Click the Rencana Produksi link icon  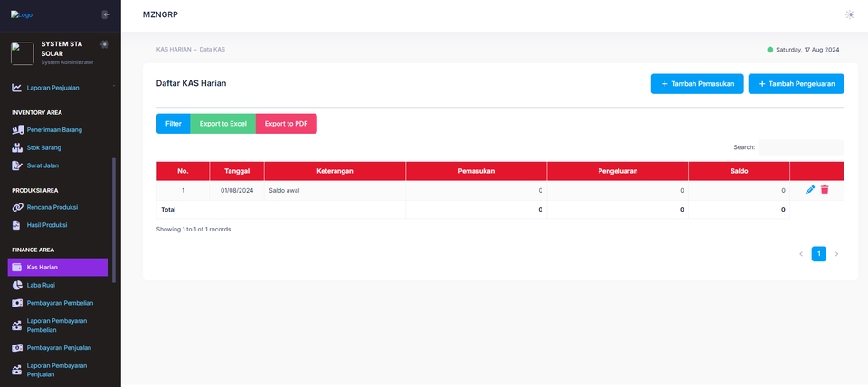pyautogui.click(x=17, y=208)
